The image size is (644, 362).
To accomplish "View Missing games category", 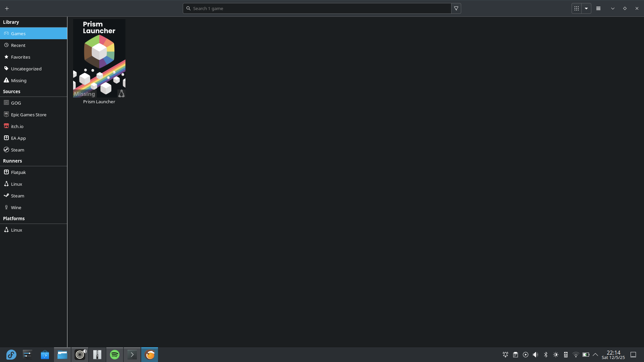I will [34, 80].
